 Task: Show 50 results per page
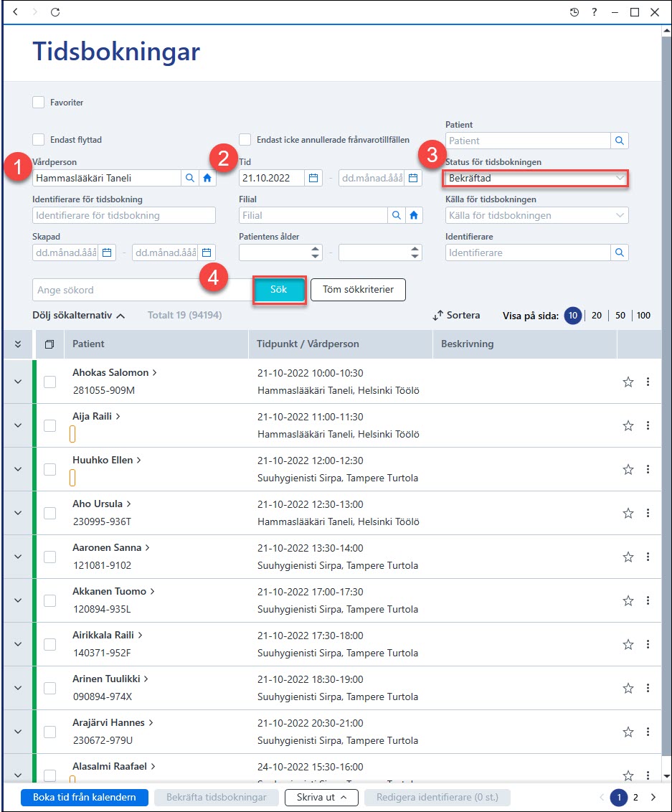(x=620, y=316)
